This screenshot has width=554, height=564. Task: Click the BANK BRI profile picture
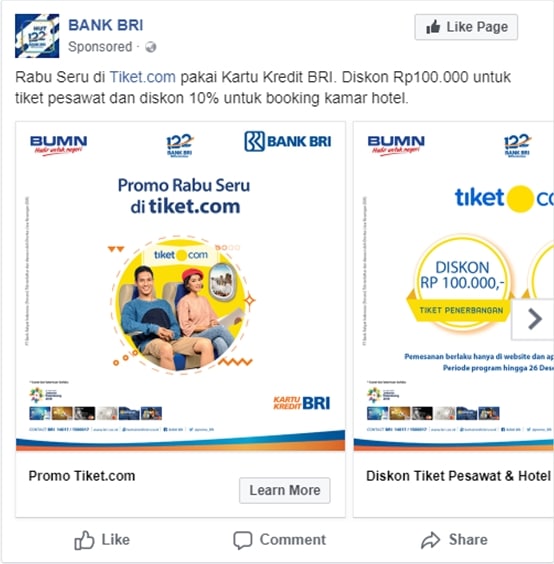point(37,36)
